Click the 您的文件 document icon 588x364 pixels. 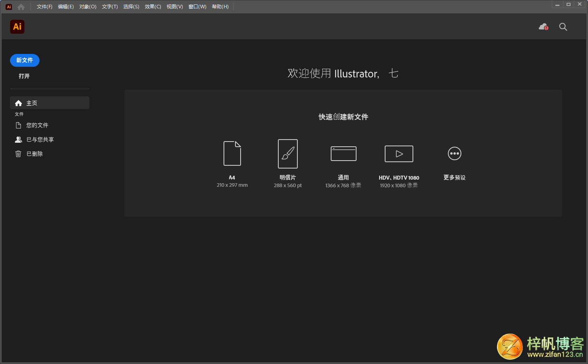pos(18,125)
